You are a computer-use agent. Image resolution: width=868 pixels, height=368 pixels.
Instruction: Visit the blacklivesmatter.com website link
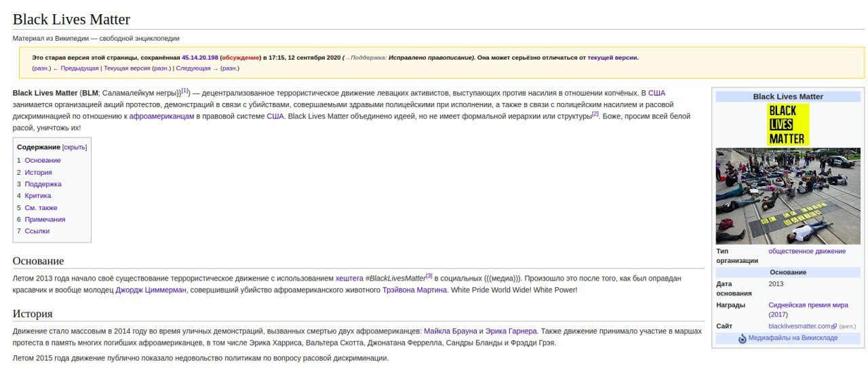point(800,327)
